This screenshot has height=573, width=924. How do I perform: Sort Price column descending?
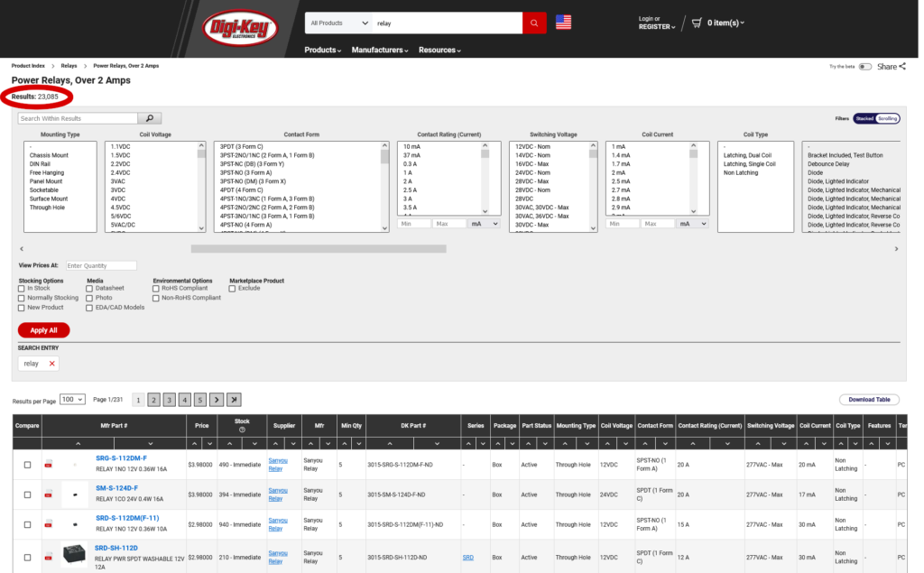click(x=209, y=443)
